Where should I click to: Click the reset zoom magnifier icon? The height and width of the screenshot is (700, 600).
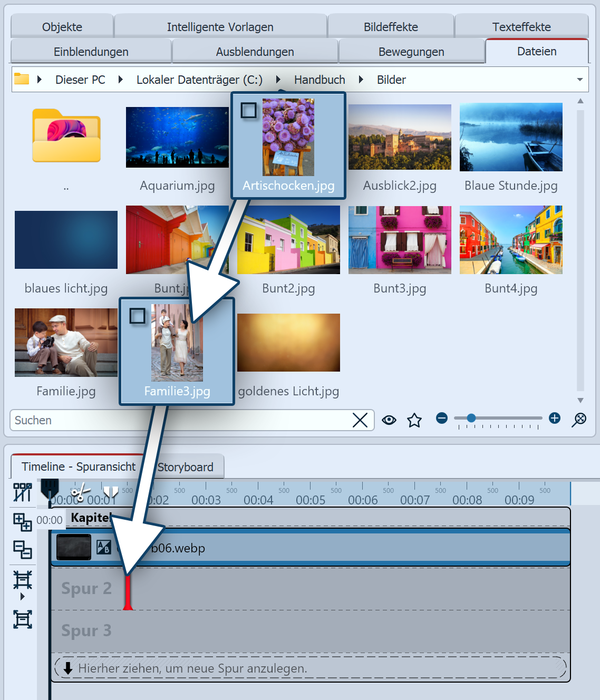(579, 420)
